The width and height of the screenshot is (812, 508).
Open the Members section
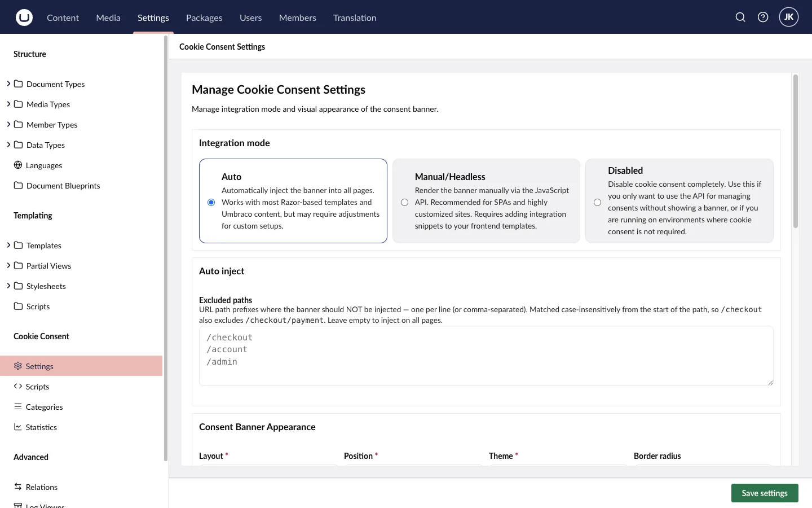point(298,17)
